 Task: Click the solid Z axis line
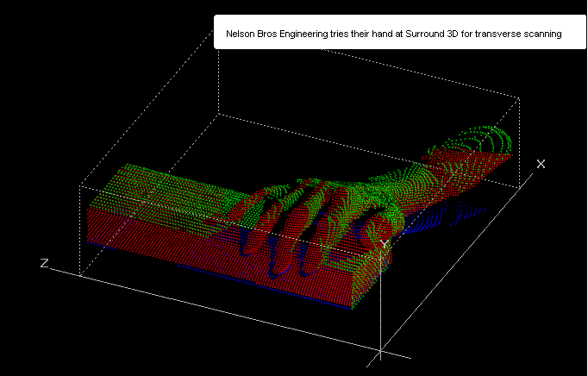click(216, 310)
